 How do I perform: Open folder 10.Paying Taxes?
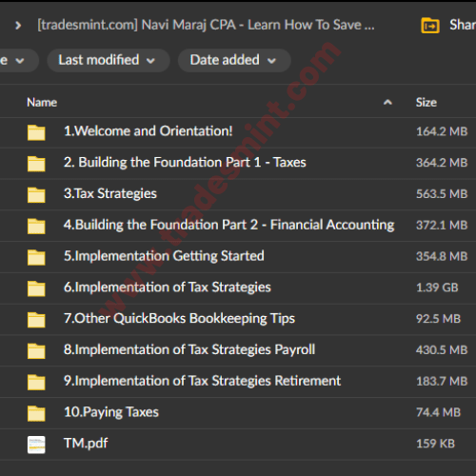(111, 412)
